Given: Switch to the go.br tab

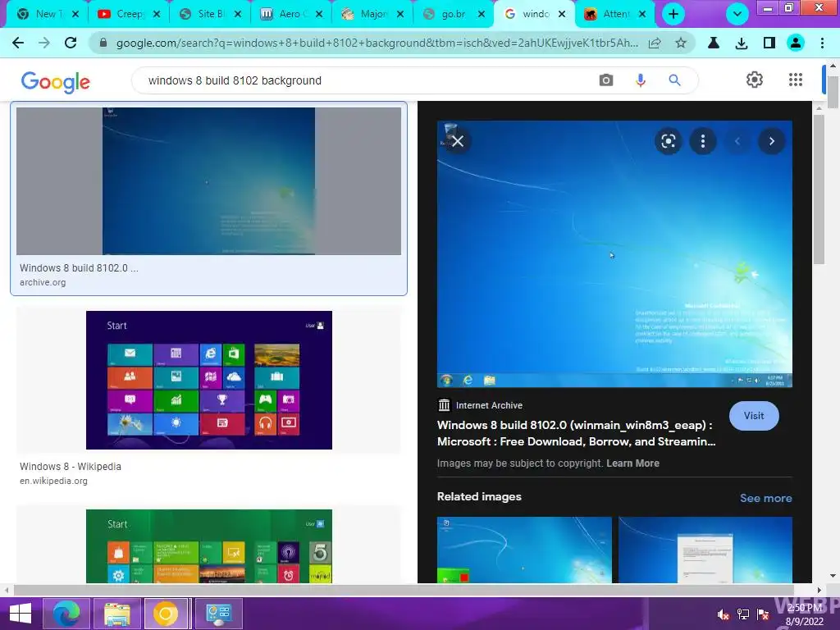Looking at the screenshot, I should [453, 14].
